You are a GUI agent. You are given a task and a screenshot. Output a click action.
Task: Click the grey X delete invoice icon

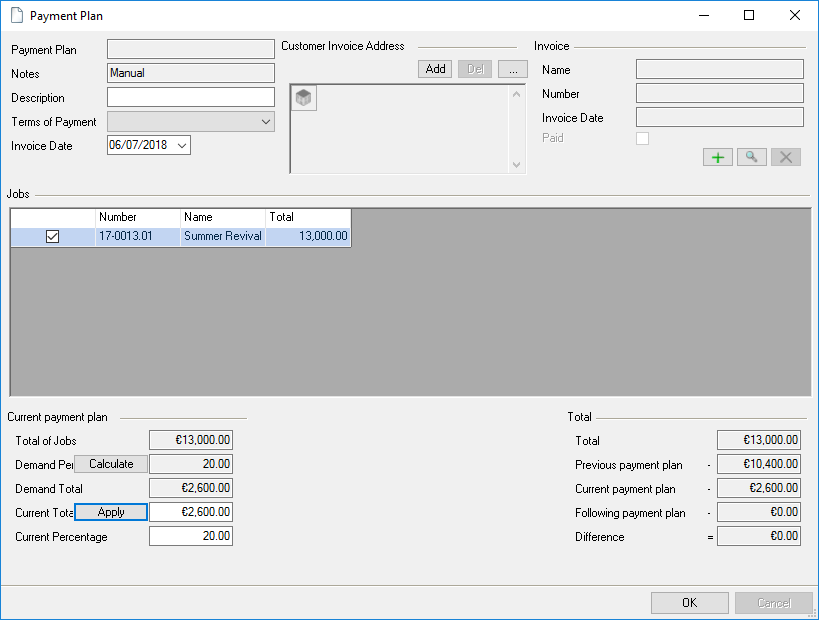(x=786, y=157)
